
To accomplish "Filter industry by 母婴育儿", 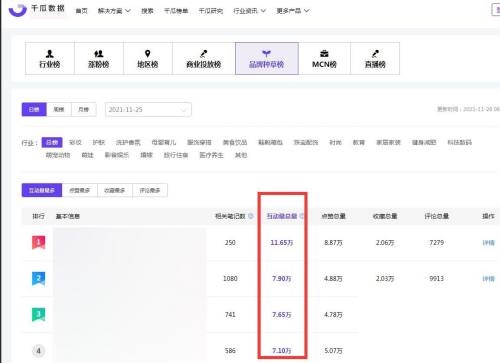I will (164, 142).
